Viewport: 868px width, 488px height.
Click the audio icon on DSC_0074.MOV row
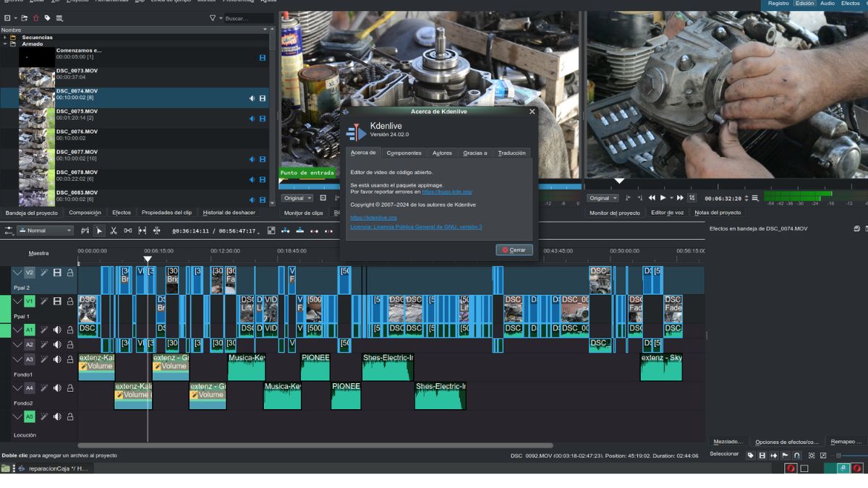click(252, 98)
